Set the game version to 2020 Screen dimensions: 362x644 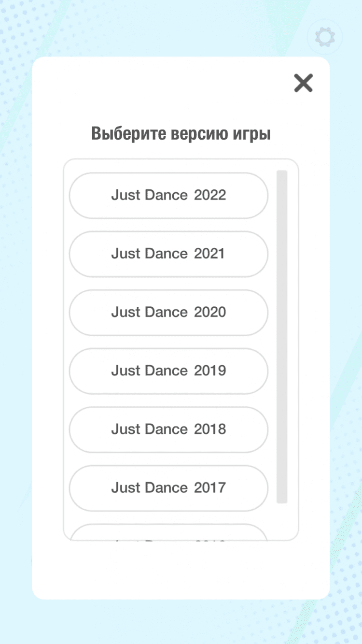pos(168,312)
